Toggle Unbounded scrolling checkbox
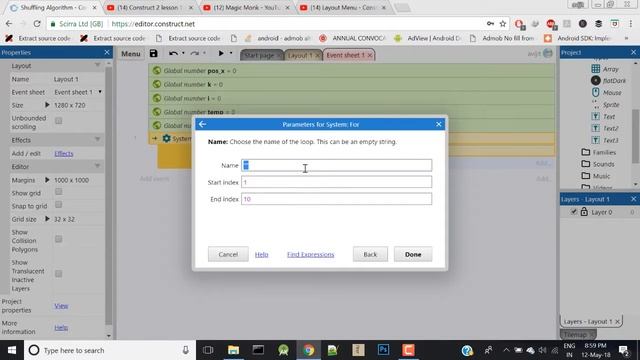Viewport: 640px width, 360px height. click(58, 121)
